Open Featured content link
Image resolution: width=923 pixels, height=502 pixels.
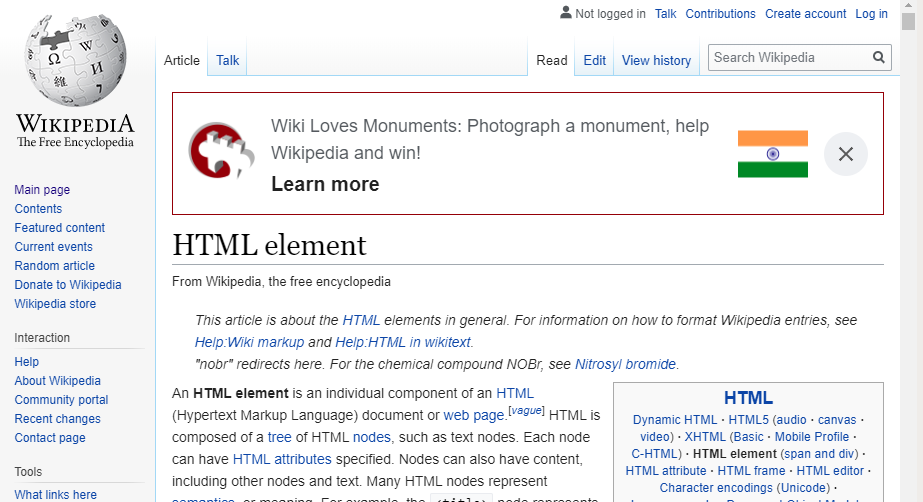point(59,227)
